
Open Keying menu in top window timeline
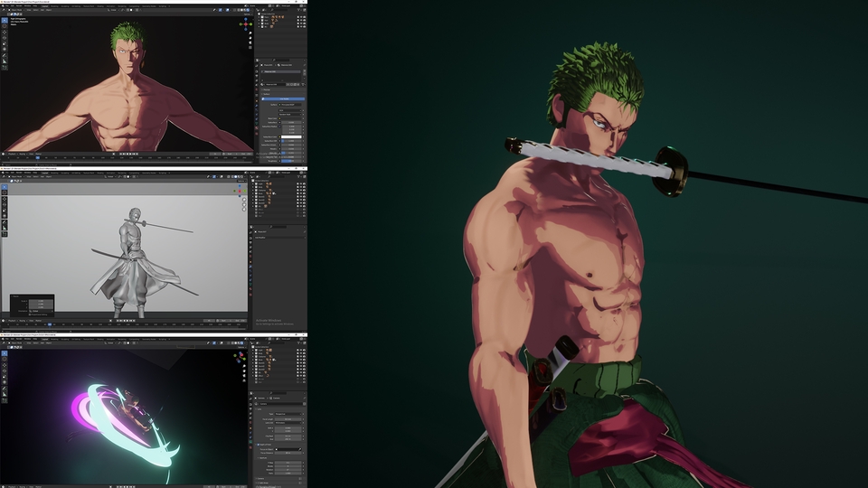pyautogui.click(x=23, y=154)
